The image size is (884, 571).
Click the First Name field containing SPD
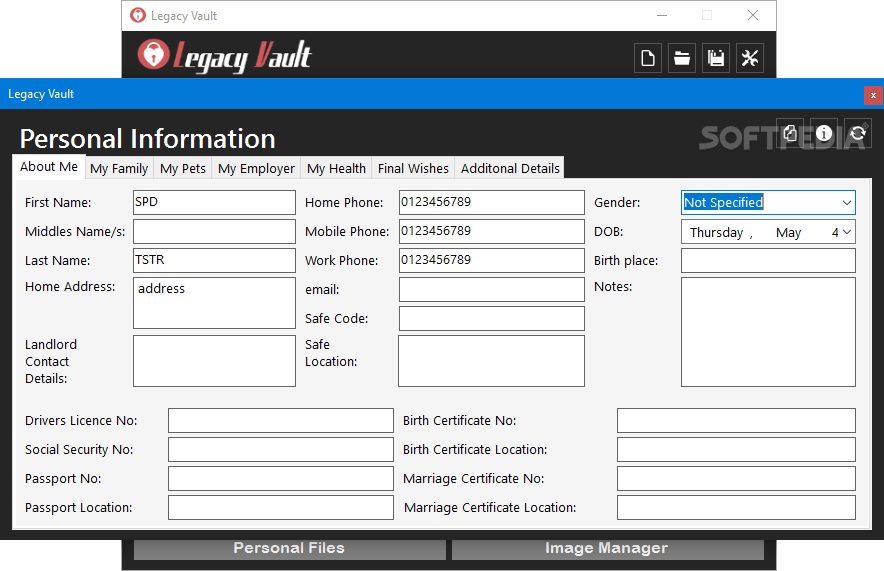pyautogui.click(x=214, y=202)
